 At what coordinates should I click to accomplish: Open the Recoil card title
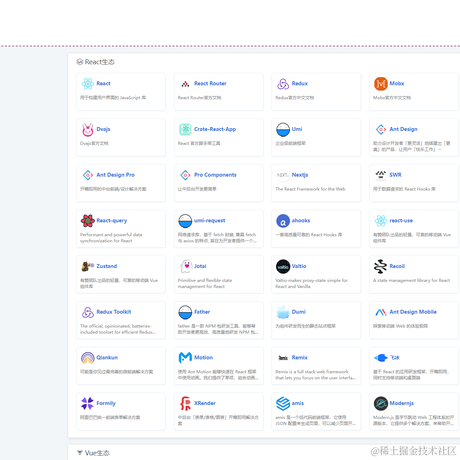pos(397,266)
